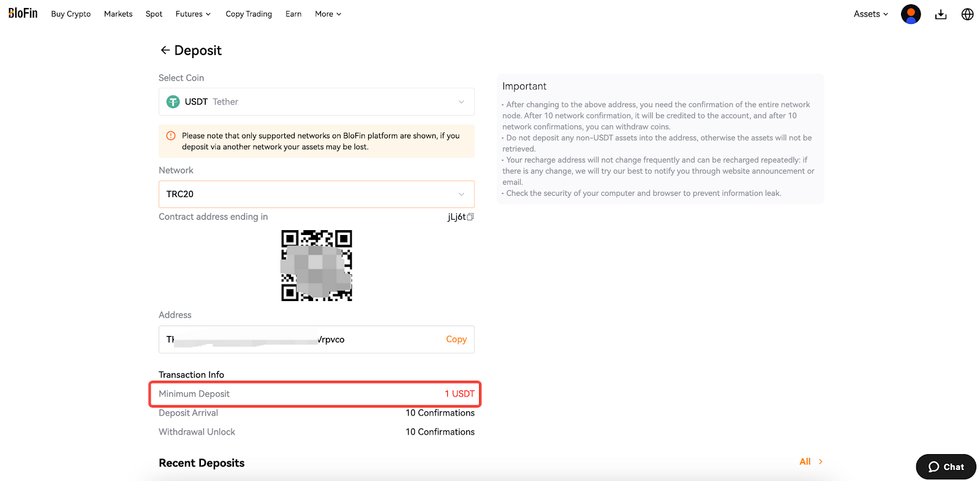
Task: Open the Chat support button
Action: [x=946, y=467]
